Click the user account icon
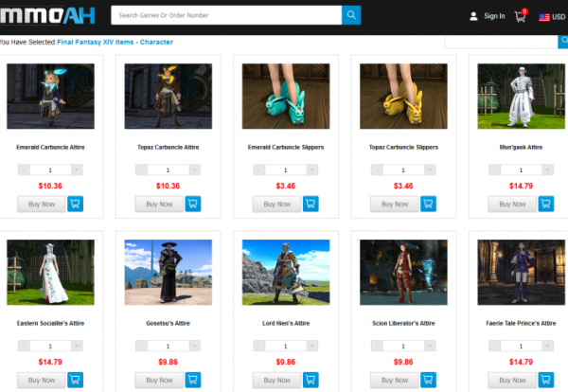Image resolution: width=568 pixels, height=392 pixels. point(473,16)
